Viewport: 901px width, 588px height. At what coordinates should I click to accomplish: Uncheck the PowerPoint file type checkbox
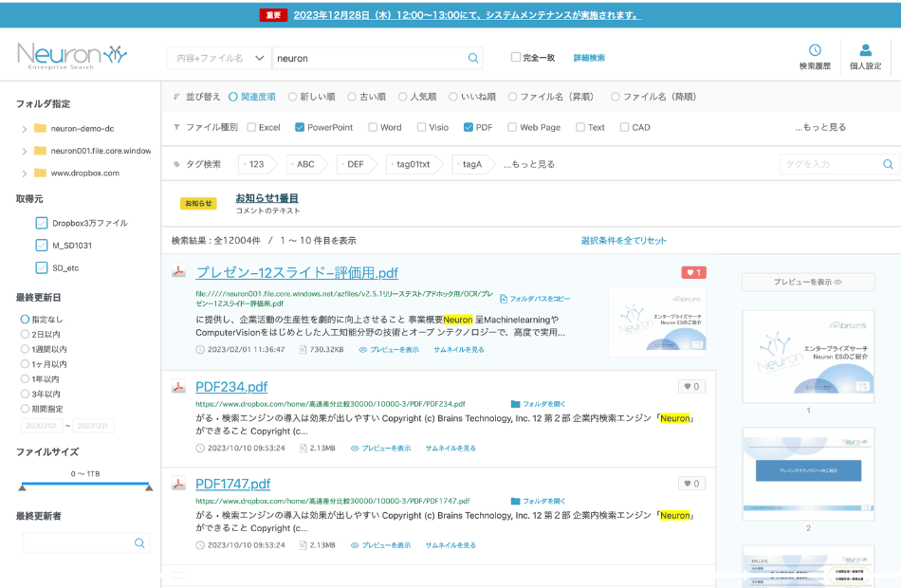pyautogui.click(x=300, y=127)
